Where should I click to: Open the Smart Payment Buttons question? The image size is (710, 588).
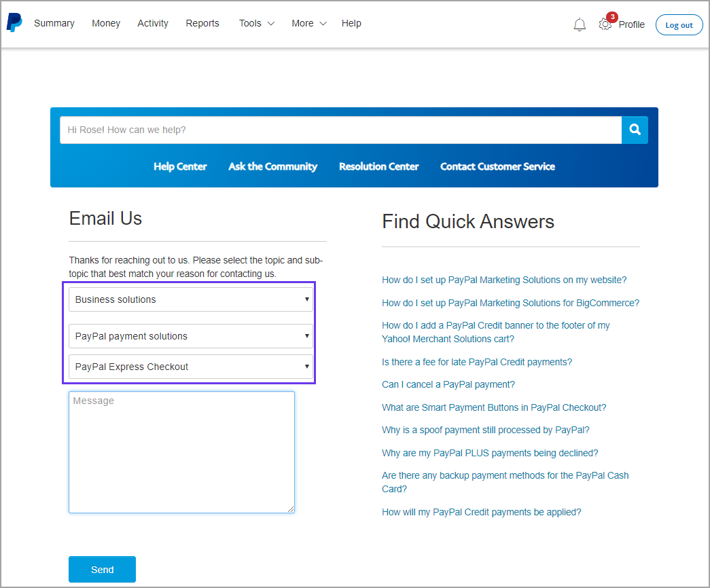[x=494, y=407]
